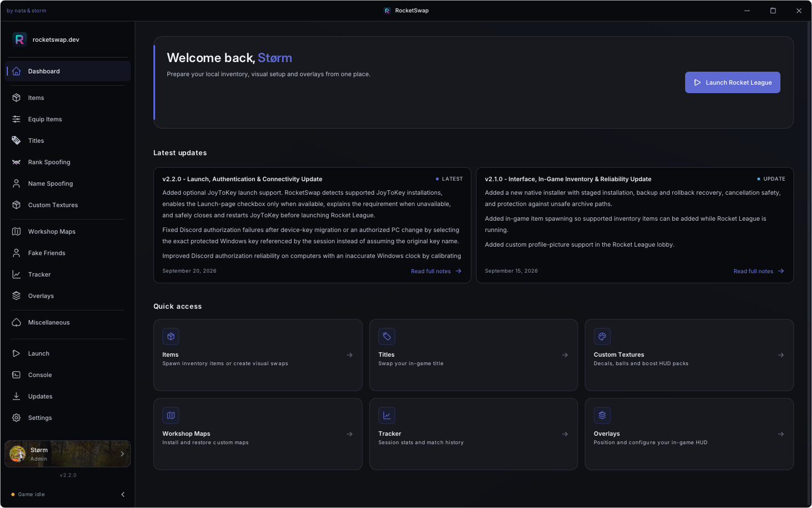Click the v2.2.0 version label under profile

pyautogui.click(x=68, y=475)
